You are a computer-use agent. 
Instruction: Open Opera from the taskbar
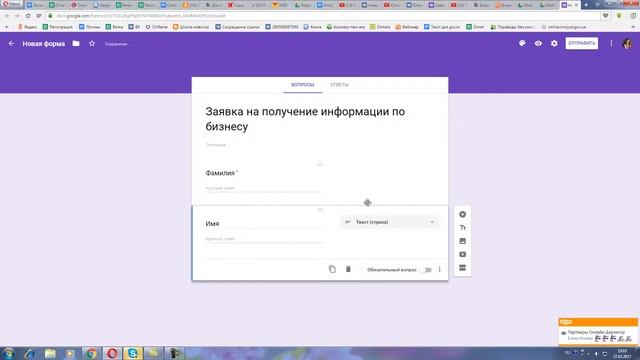click(x=112, y=353)
